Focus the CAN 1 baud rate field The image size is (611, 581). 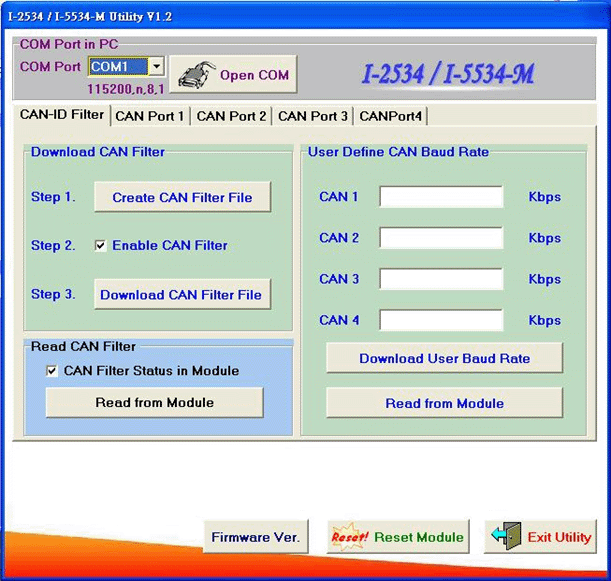[x=441, y=197]
